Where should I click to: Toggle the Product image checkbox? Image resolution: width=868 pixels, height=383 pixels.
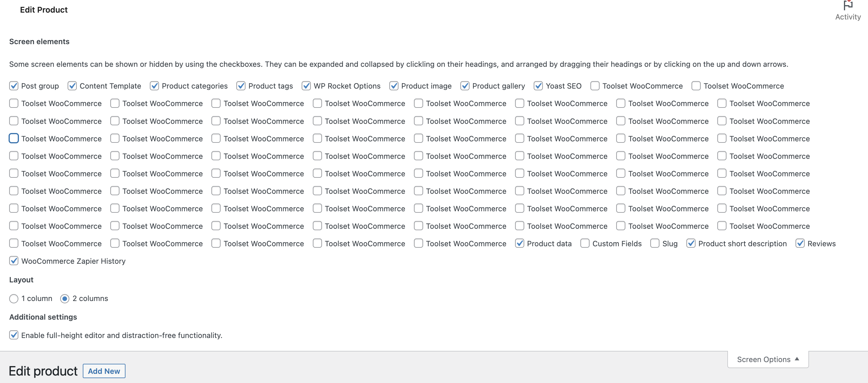click(x=394, y=86)
